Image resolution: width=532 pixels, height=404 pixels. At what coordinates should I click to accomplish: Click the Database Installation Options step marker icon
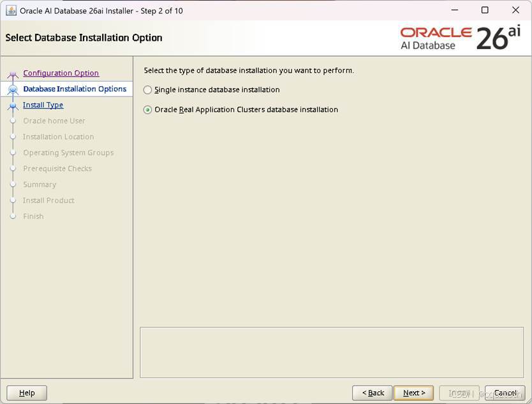click(x=13, y=89)
